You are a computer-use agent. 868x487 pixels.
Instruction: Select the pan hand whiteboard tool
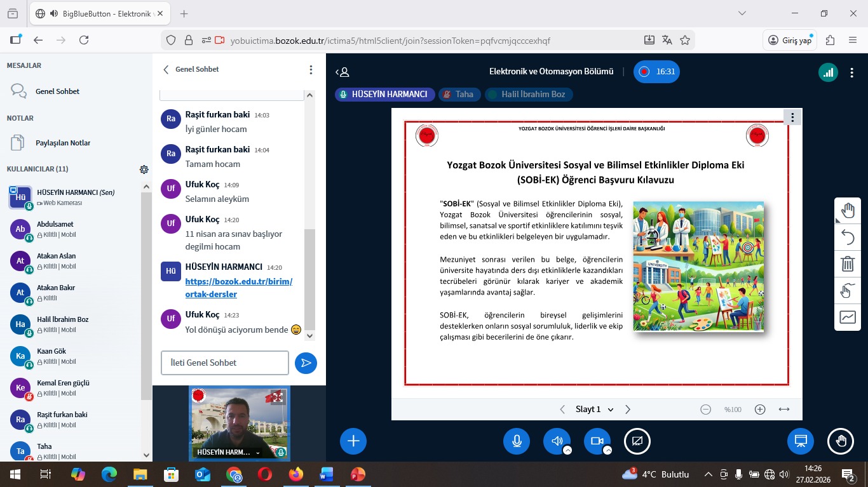click(848, 211)
